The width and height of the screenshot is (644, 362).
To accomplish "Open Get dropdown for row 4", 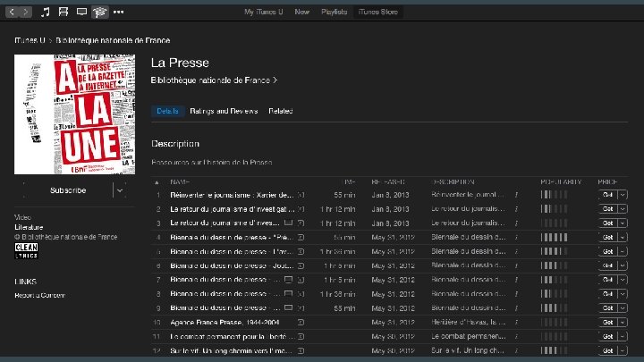I will click(623, 237).
